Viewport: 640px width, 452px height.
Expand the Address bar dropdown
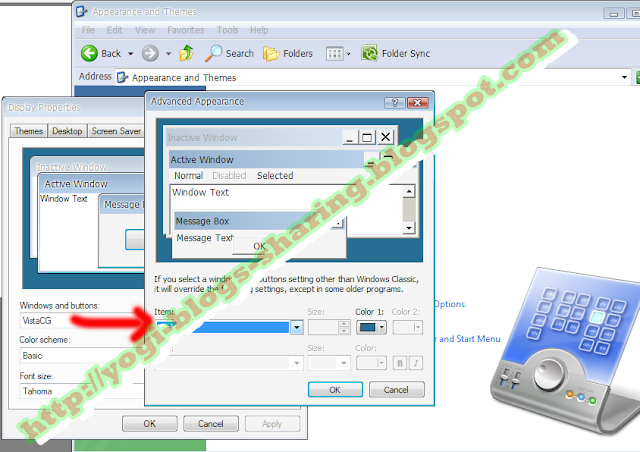pos(624,77)
